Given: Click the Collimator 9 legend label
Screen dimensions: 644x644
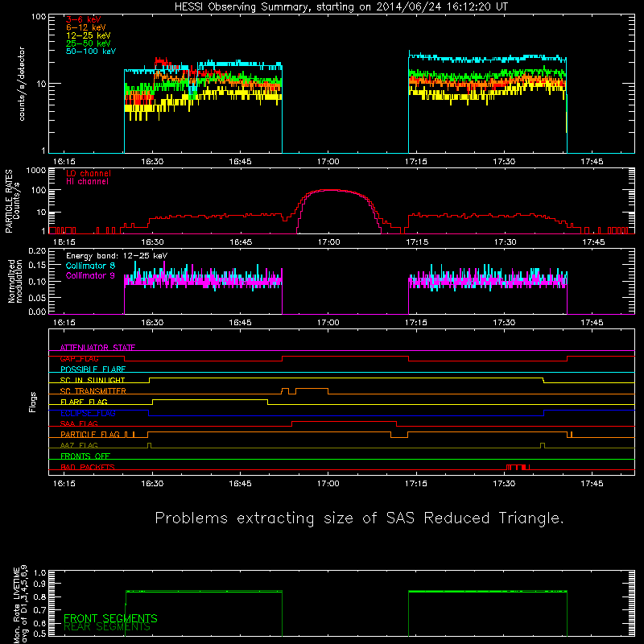Looking at the screenshot, I should (90, 275).
